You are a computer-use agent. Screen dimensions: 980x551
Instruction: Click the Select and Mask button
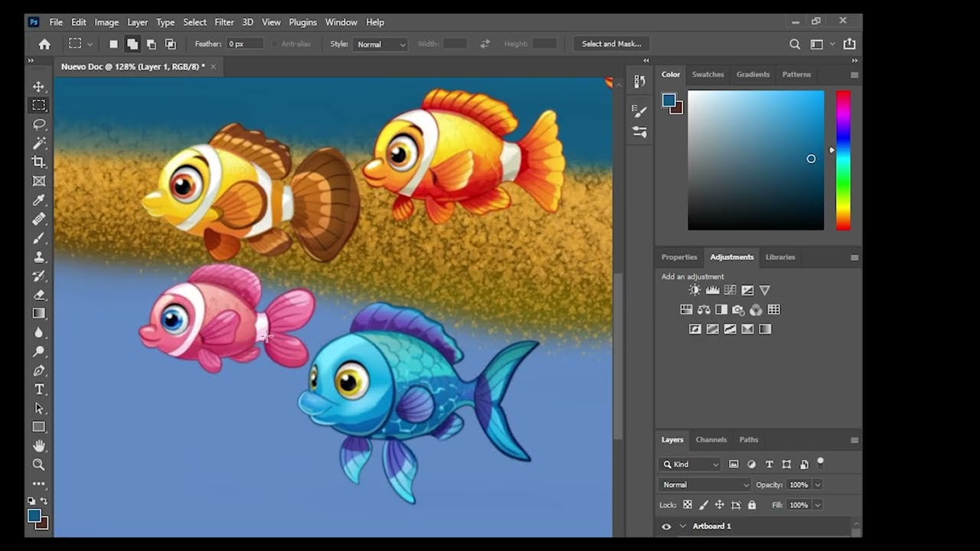click(612, 44)
